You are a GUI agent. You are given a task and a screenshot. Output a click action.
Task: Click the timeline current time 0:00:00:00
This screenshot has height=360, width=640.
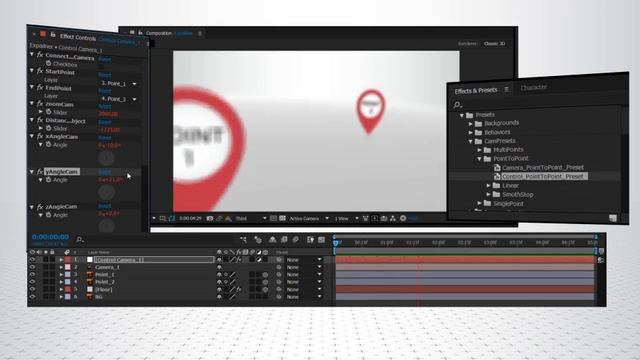click(50, 237)
